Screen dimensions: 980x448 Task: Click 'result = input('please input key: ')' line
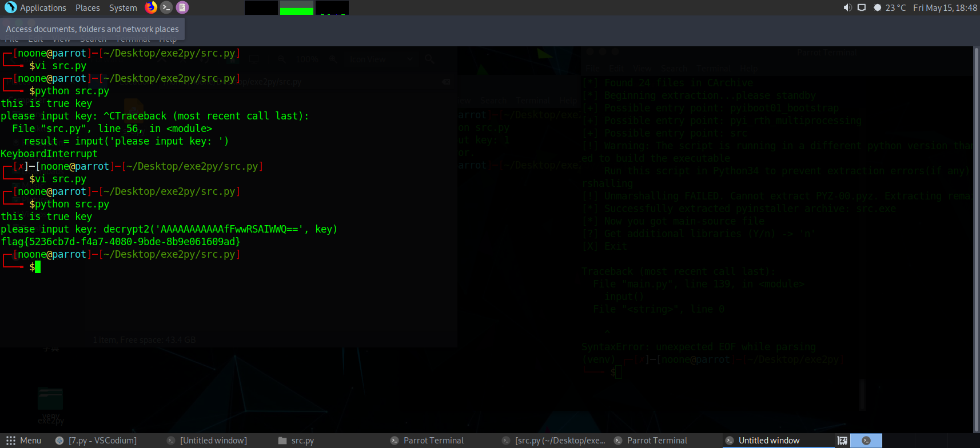pyautogui.click(x=126, y=141)
